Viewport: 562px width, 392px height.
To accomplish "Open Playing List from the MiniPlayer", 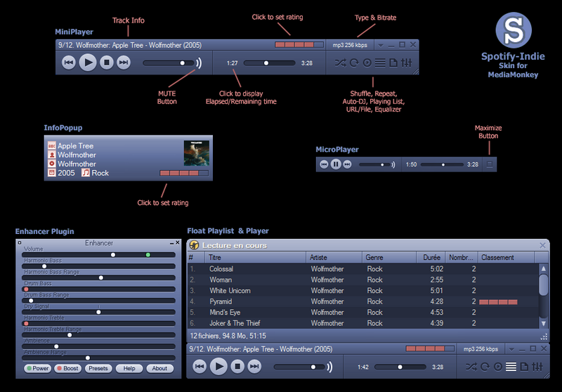I will tap(380, 63).
